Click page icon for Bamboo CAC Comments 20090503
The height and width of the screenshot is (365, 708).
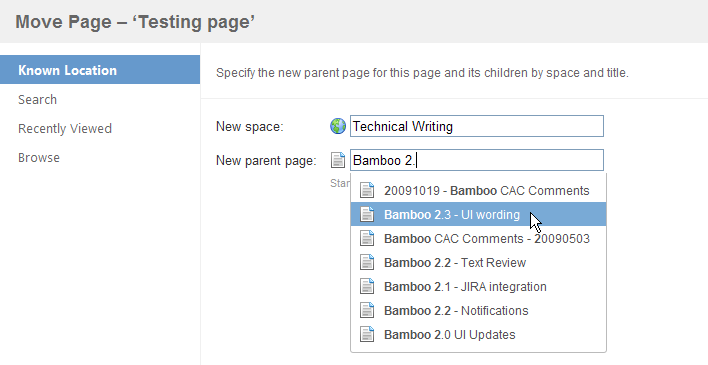coord(367,238)
